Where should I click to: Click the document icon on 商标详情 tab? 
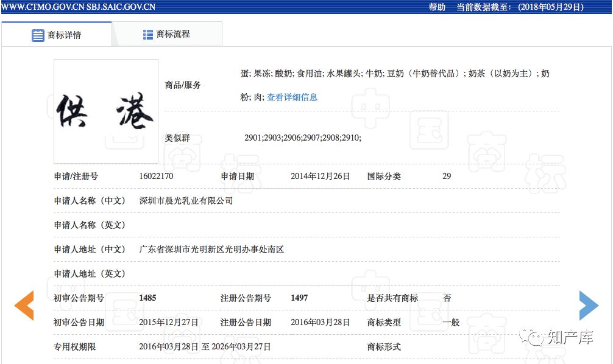(x=38, y=35)
